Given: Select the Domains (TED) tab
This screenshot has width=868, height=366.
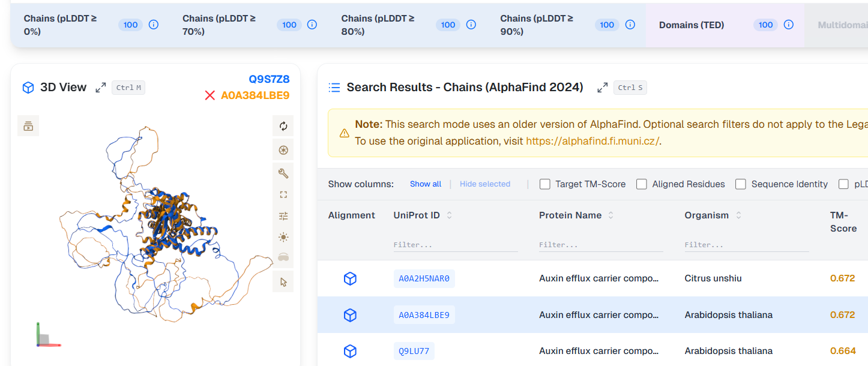Looking at the screenshot, I should click(725, 25).
